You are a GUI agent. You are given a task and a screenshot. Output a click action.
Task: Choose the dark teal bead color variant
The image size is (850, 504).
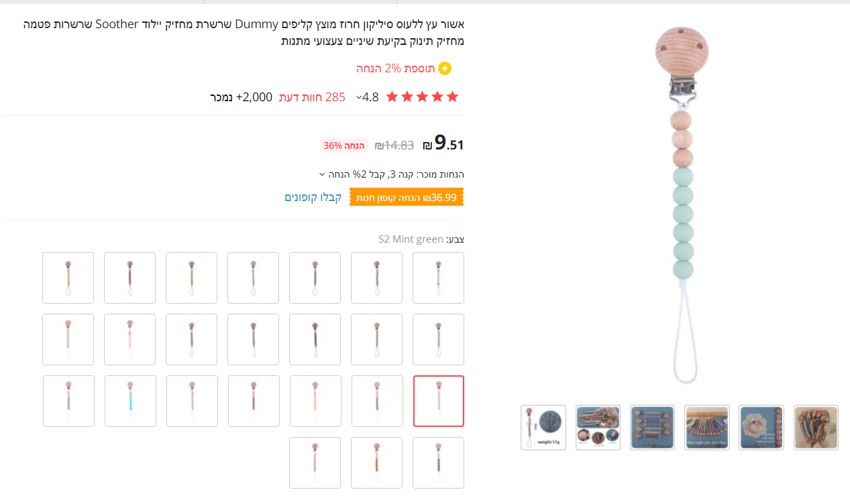[x=315, y=339]
